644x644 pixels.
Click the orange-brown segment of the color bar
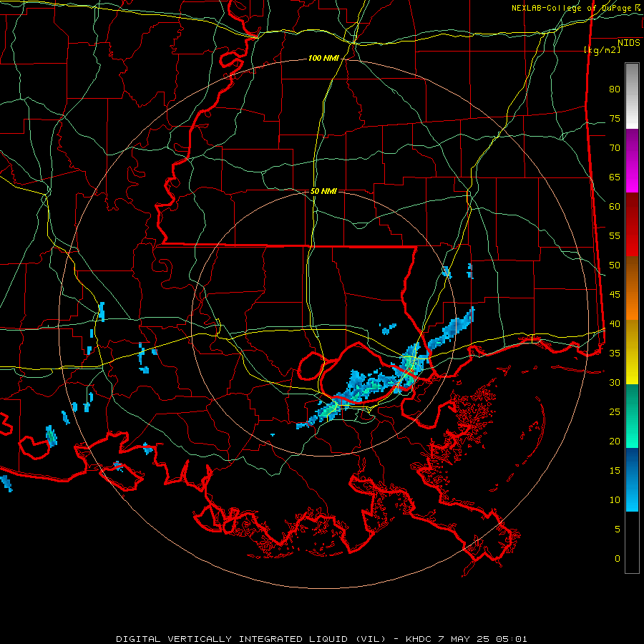tap(632, 288)
